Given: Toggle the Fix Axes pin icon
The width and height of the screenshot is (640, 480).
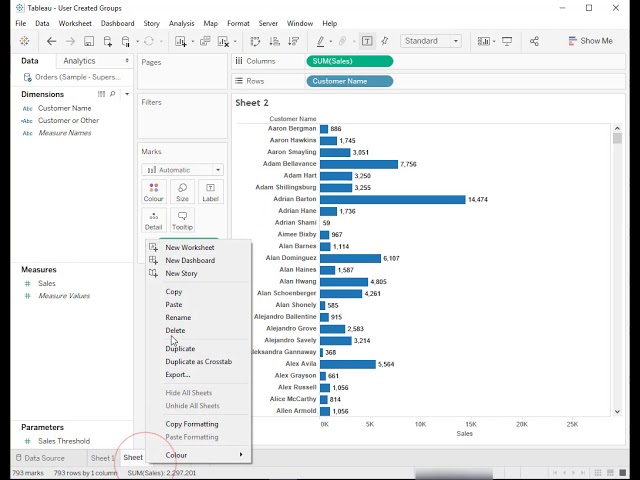Looking at the screenshot, I should click(385, 41).
